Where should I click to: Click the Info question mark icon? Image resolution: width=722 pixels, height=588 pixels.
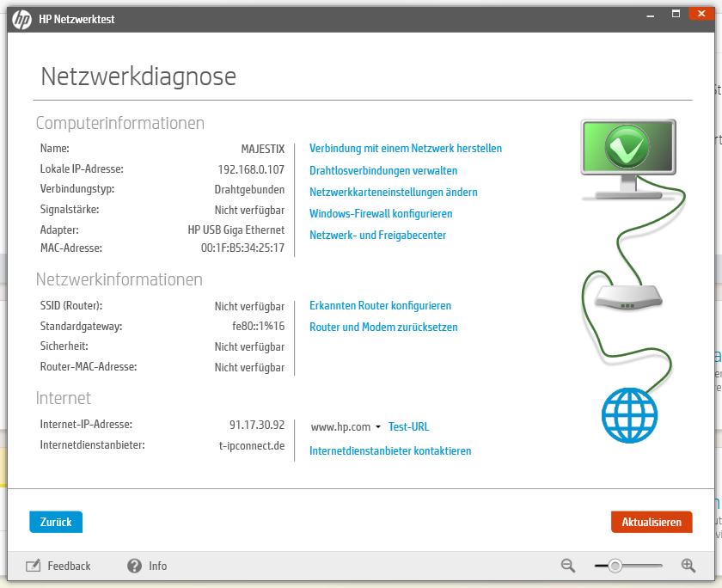click(133, 566)
